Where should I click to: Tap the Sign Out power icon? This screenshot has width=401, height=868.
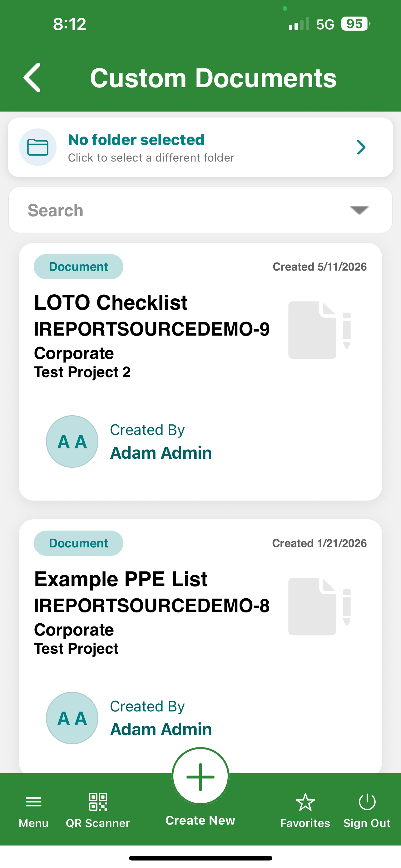(x=367, y=802)
